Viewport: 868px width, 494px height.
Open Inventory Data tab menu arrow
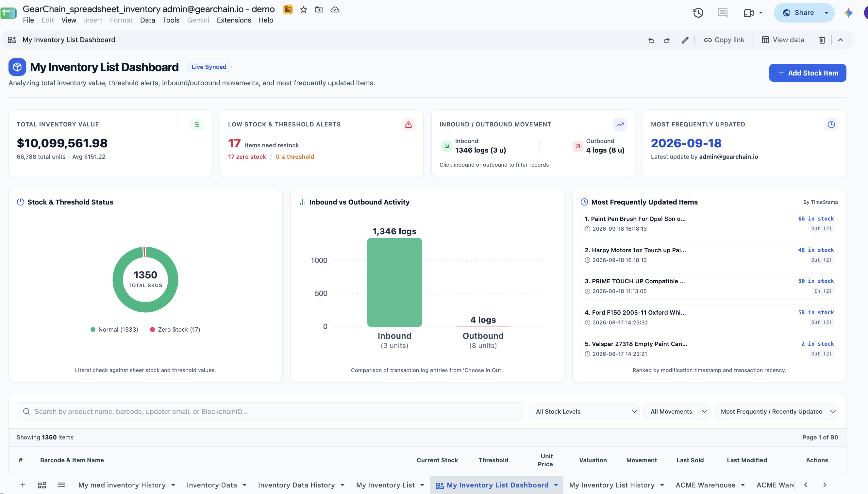244,485
